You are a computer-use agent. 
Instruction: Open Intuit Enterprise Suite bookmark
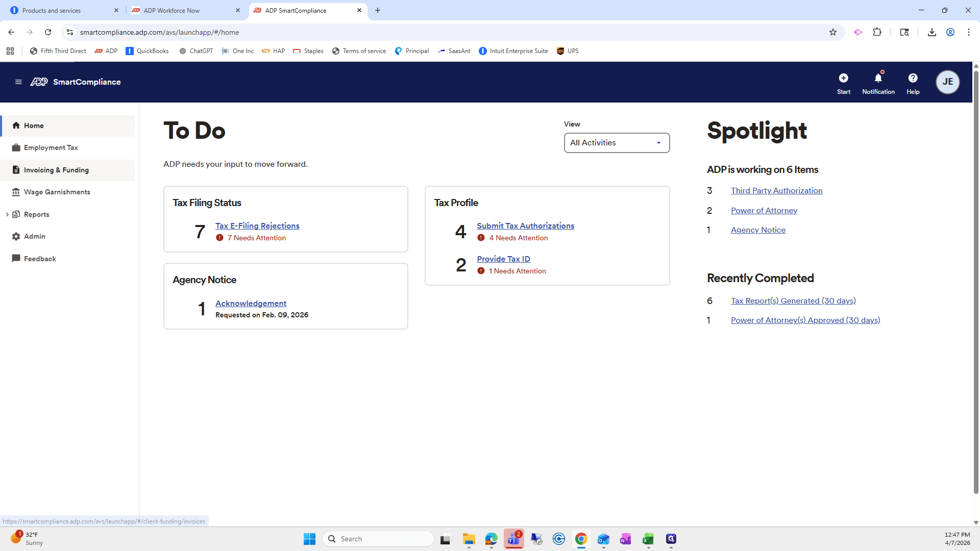tap(513, 51)
